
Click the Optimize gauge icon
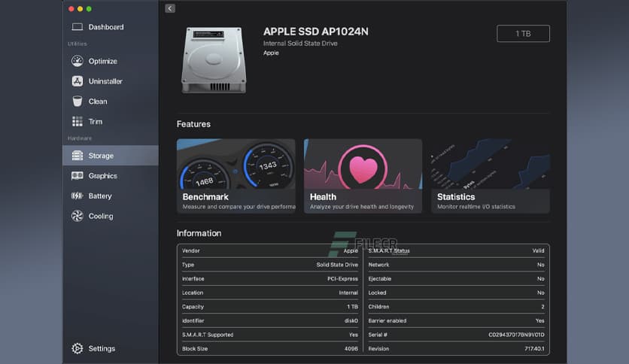tap(77, 61)
